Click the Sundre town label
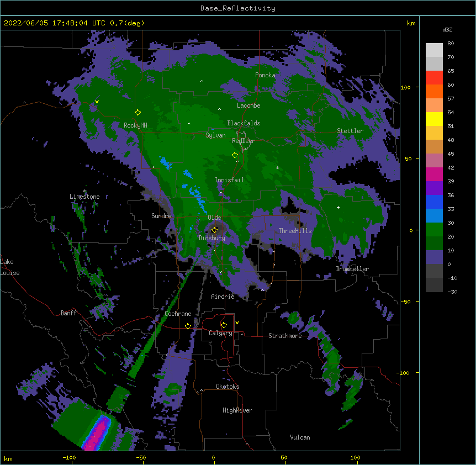The width and height of the screenshot is (476, 465). tap(161, 216)
